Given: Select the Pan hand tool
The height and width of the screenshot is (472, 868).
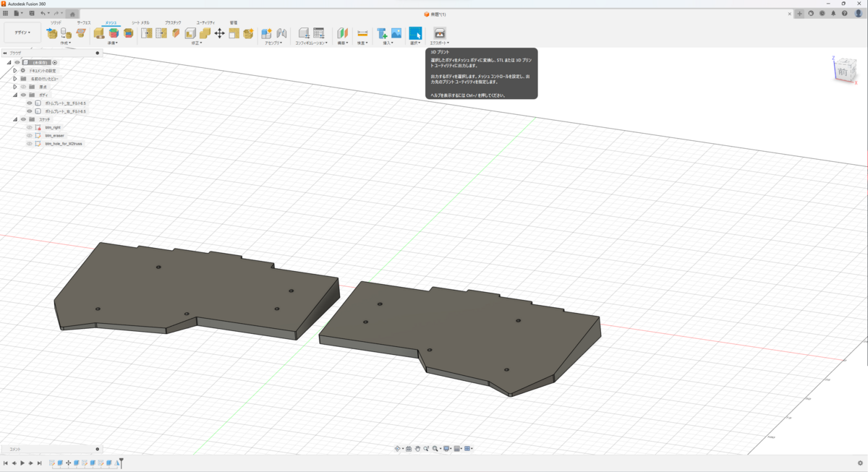Looking at the screenshot, I should click(x=417, y=449).
